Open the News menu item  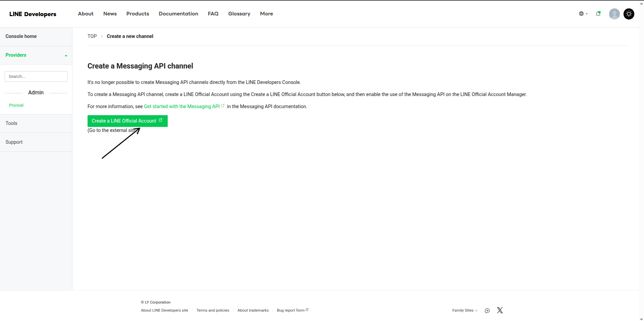point(110,14)
